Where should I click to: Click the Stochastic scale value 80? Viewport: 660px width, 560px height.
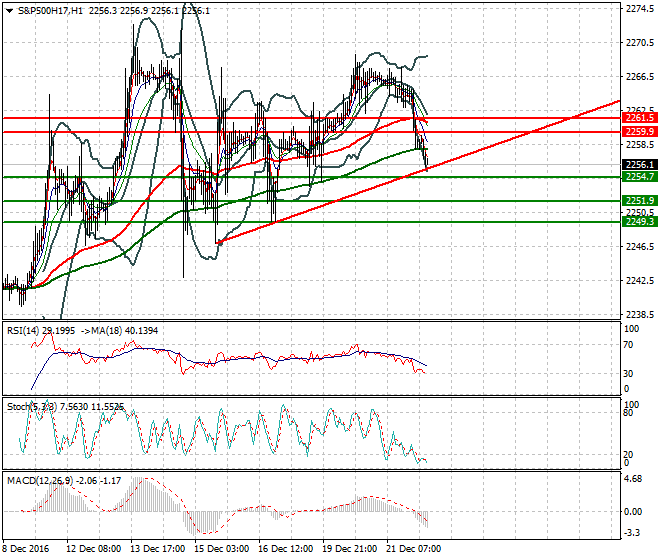(628, 413)
